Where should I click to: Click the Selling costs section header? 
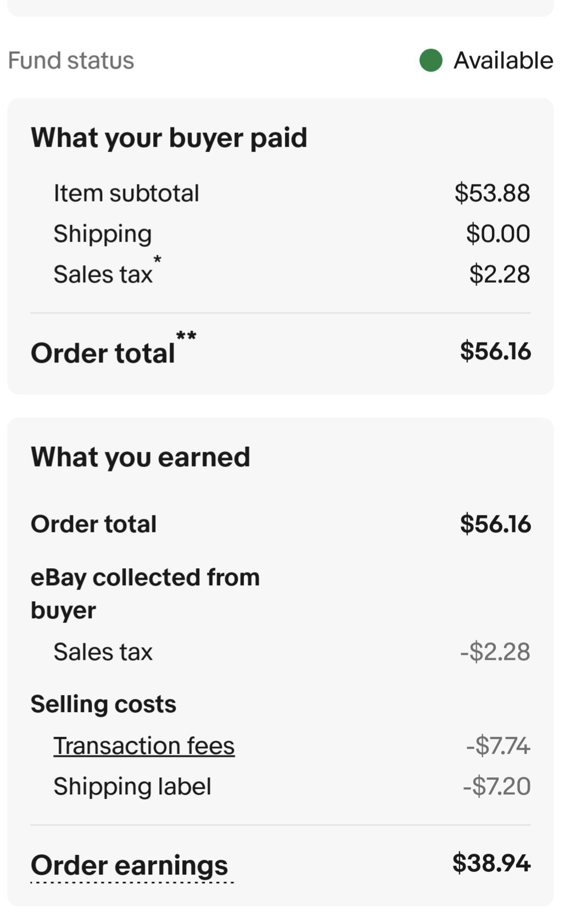click(x=103, y=703)
